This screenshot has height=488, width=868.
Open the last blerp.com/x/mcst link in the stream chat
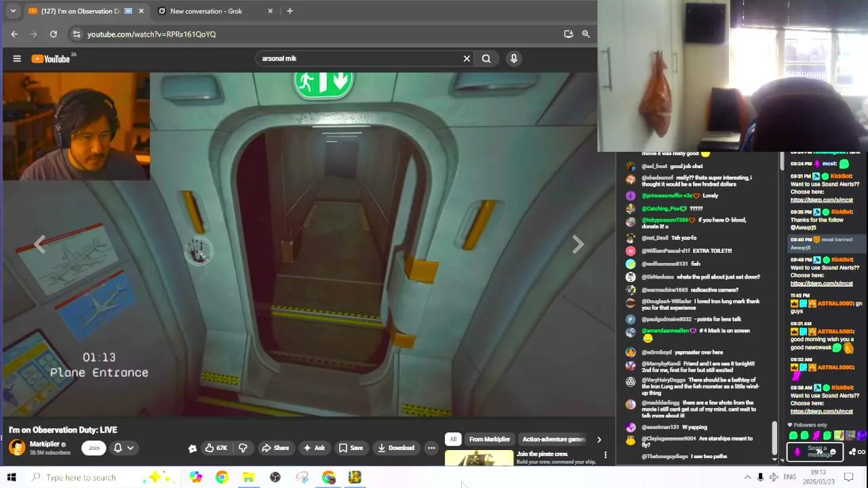(x=821, y=411)
